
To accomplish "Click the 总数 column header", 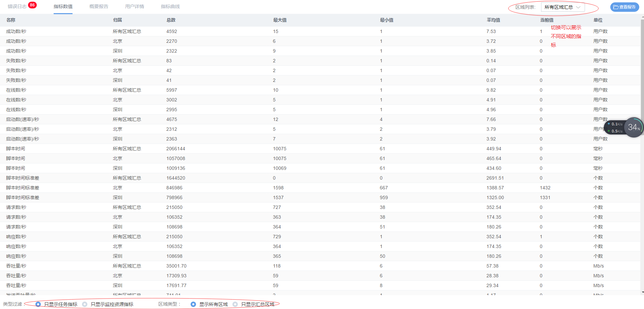I will point(171,20).
